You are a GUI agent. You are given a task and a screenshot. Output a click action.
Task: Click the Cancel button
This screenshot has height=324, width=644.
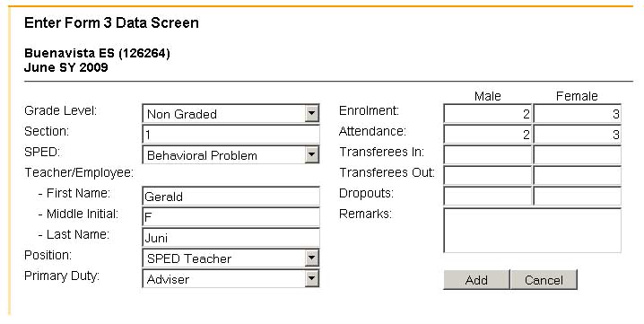coord(544,280)
